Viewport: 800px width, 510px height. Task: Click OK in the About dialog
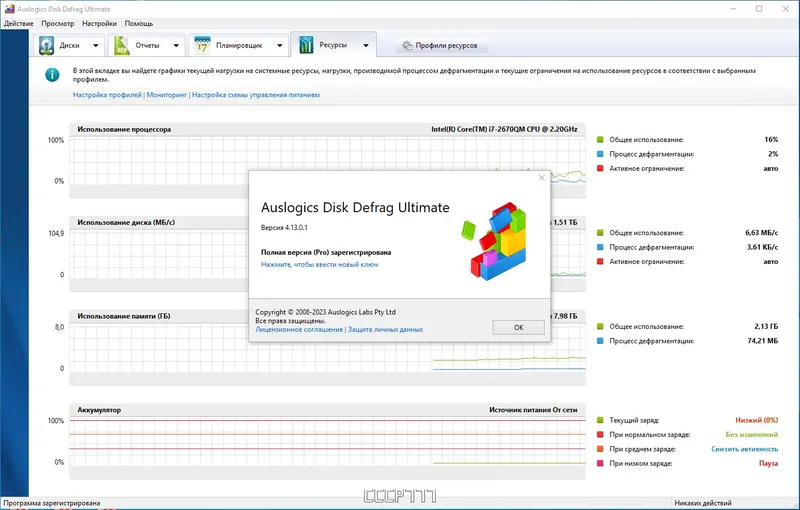(x=518, y=327)
